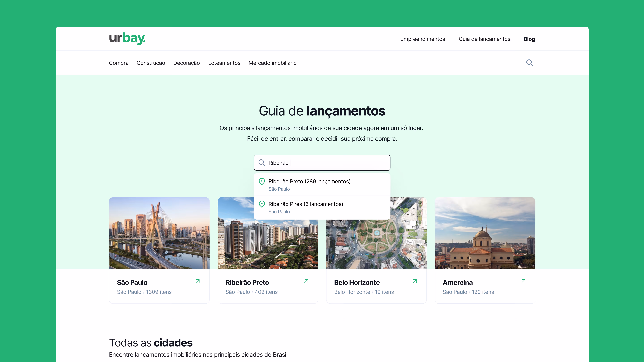Choose Ribeirão Preto (289 lançamentos) suggestion
Viewport: 644px width, 362px height.
click(x=322, y=185)
